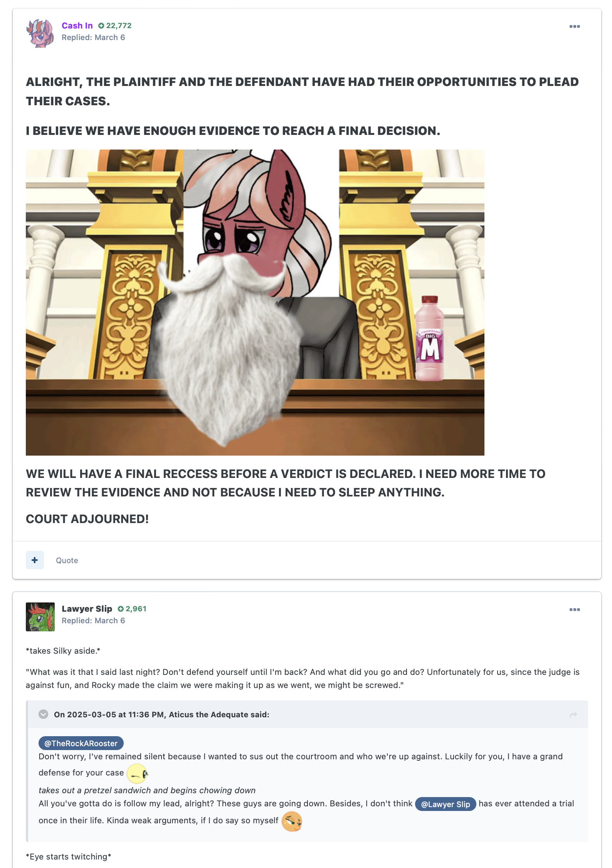
Task: Click the plus multiquote button
Action: coord(35,560)
